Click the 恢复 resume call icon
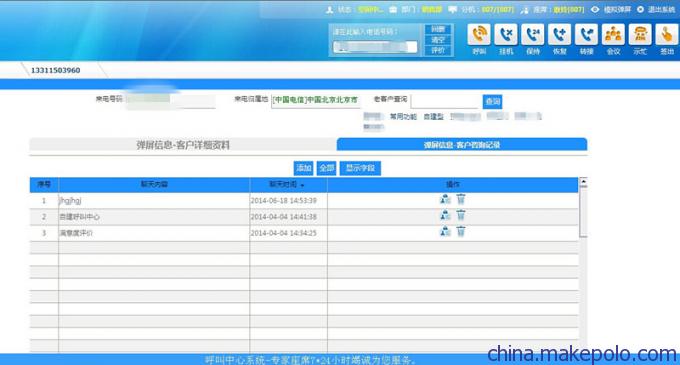The image size is (680, 365). tap(559, 34)
